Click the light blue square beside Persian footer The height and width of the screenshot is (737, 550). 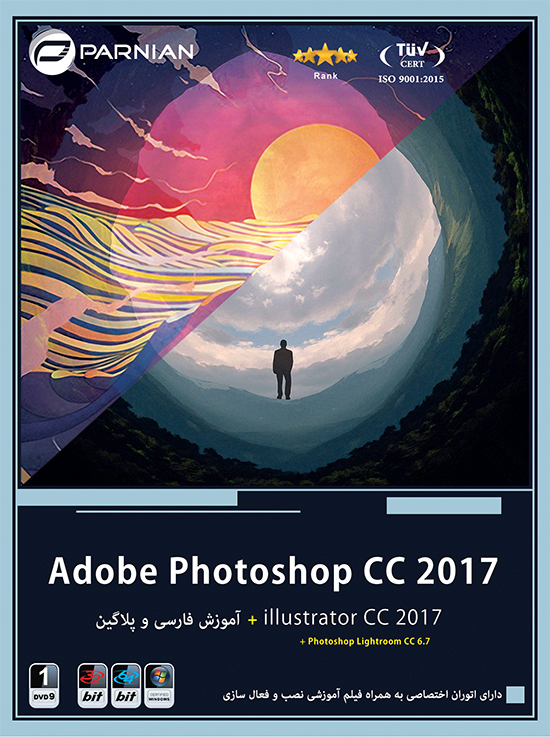[x=515, y=695]
